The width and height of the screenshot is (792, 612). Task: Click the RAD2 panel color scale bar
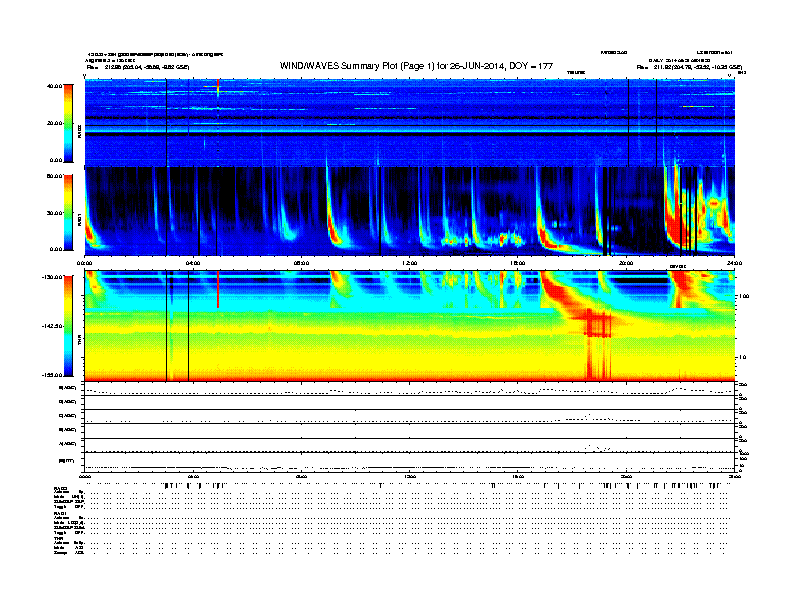(68, 124)
